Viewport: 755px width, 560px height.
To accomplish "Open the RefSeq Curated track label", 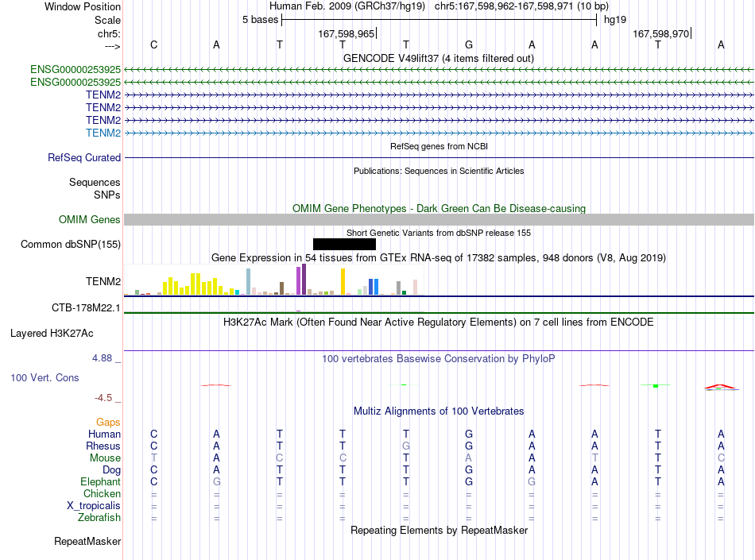I will [x=84, y=158].
